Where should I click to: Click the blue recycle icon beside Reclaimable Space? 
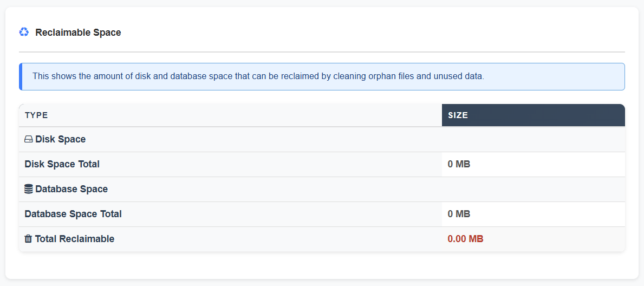(24, 32)
